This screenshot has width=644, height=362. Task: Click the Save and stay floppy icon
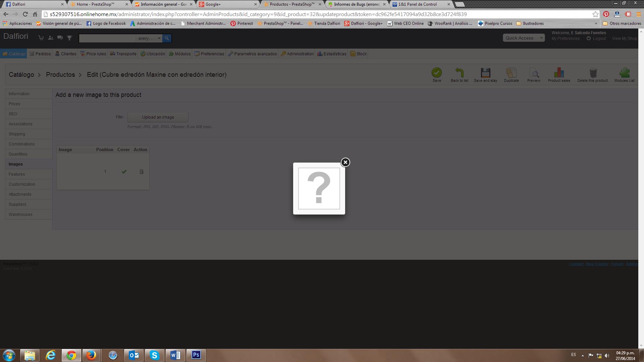point(485,73)
